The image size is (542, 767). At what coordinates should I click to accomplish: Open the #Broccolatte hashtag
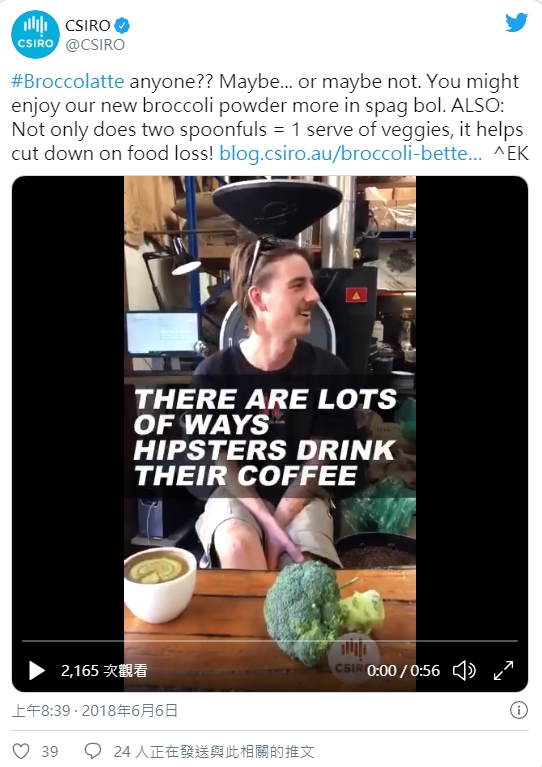[68, 81]
